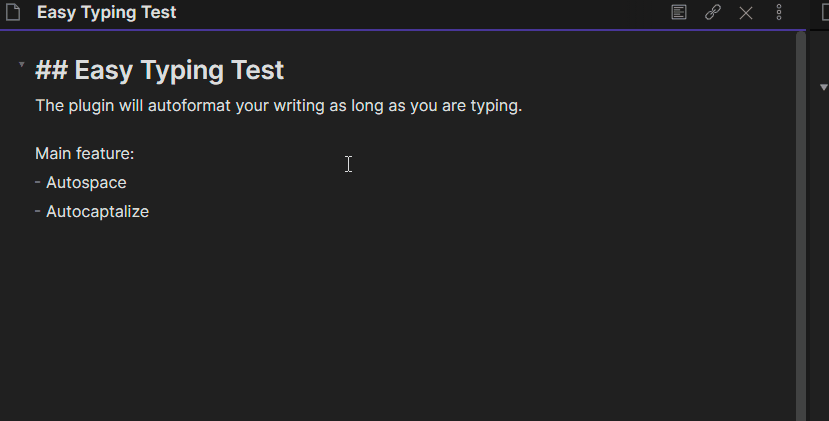
Task: Click the Autospace list item
Action: 86,182
